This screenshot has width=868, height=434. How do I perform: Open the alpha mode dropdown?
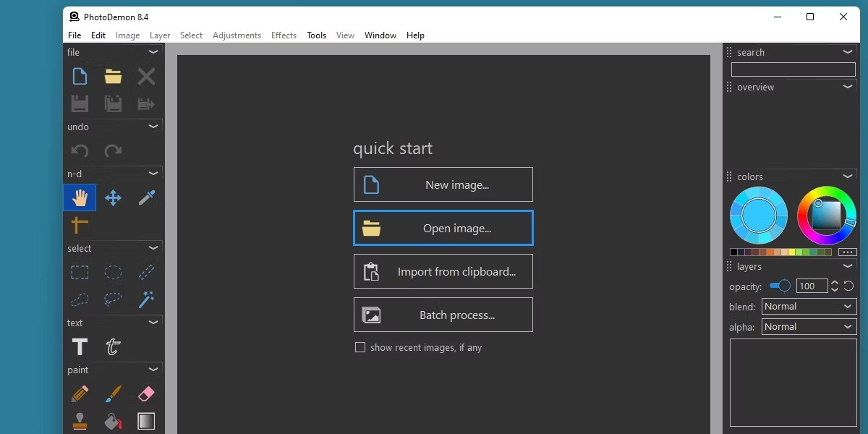click(x=809, y=327)
